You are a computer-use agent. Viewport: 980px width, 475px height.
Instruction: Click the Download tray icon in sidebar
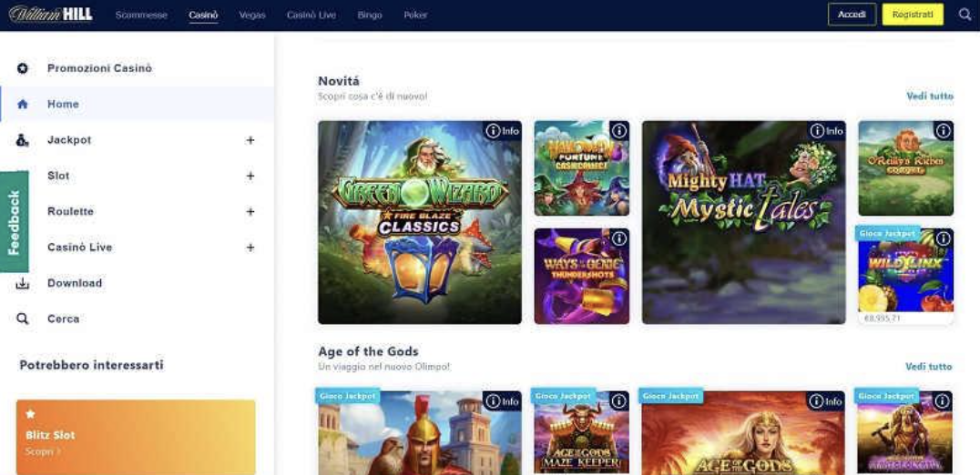(x=23, y=283)
